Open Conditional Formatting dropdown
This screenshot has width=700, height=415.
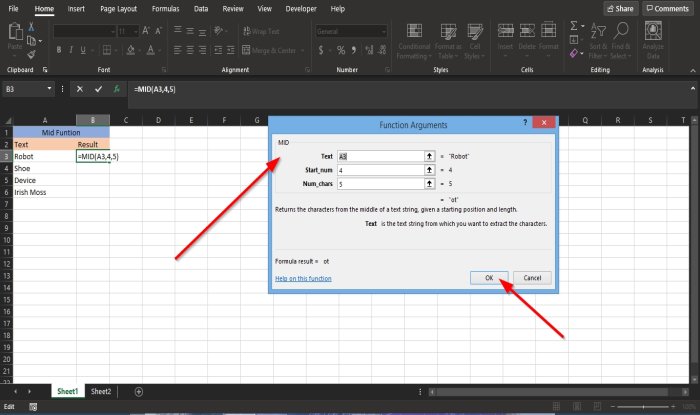pyautogui.click(x=414, y=45)
